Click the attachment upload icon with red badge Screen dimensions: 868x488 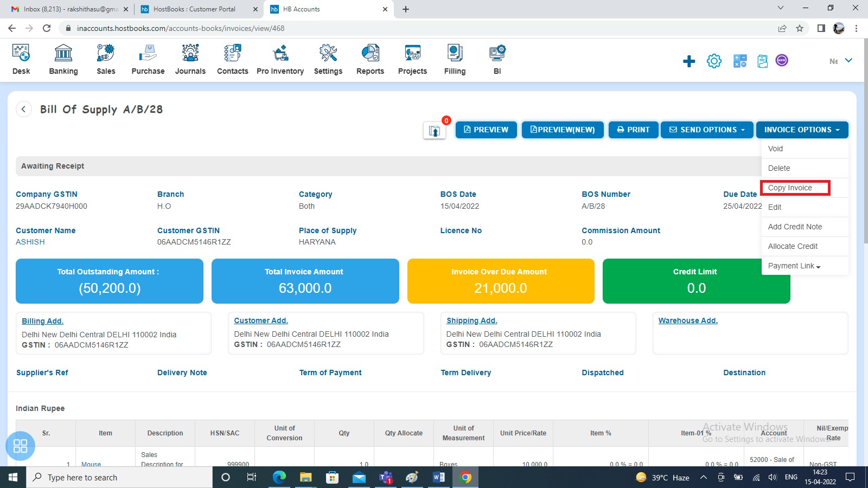(435, 130)
